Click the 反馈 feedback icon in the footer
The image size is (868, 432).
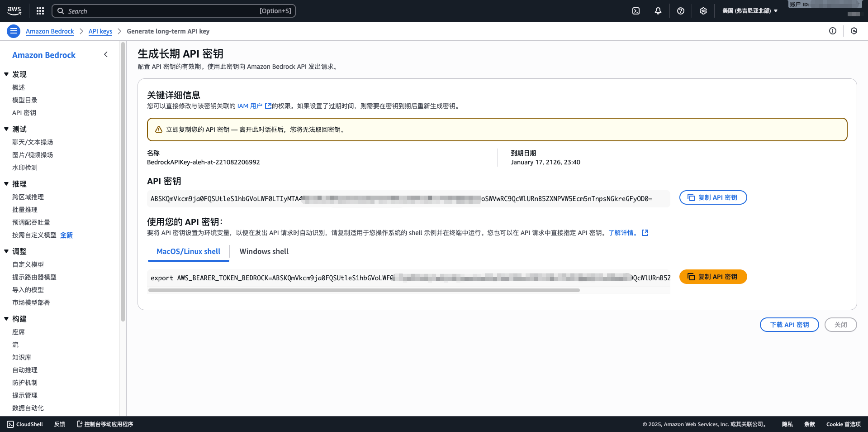coord(59,424)
